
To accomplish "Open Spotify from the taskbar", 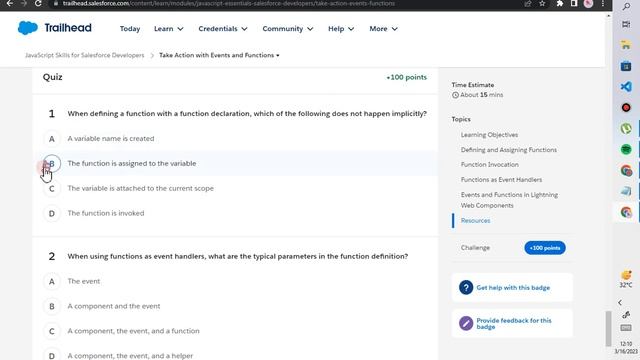I will coord(626,149).
